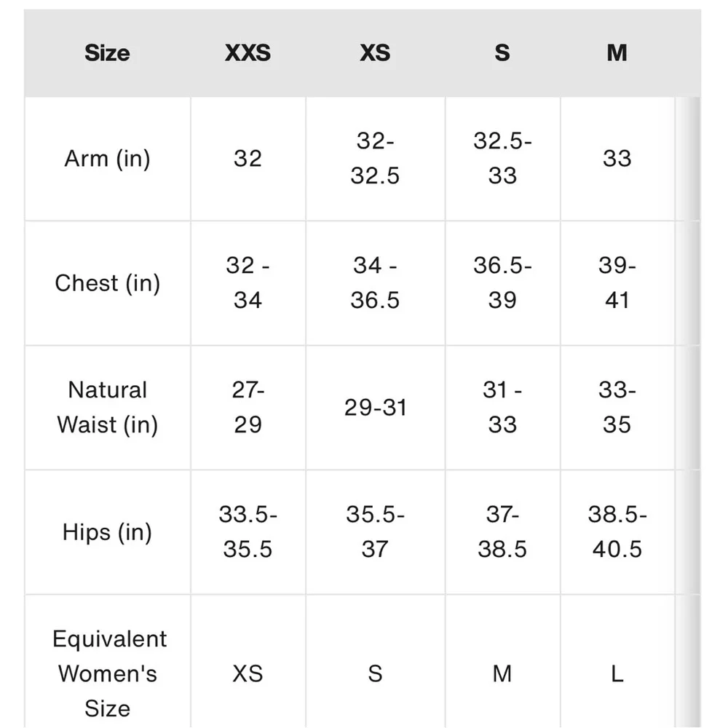Image resolution: width=728 pixels, height=728 pixels.
Task: Select the Arm (in) row label
Action: [107, 159]
